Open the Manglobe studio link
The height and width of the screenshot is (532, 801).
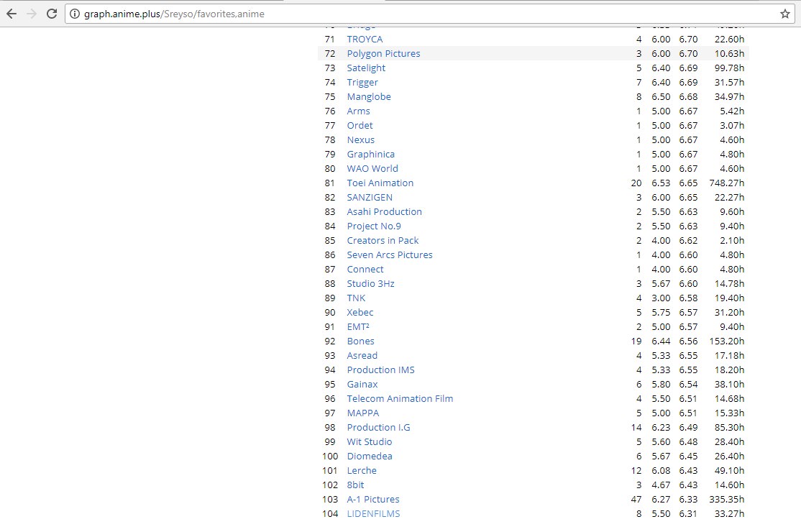click(369, 96)
